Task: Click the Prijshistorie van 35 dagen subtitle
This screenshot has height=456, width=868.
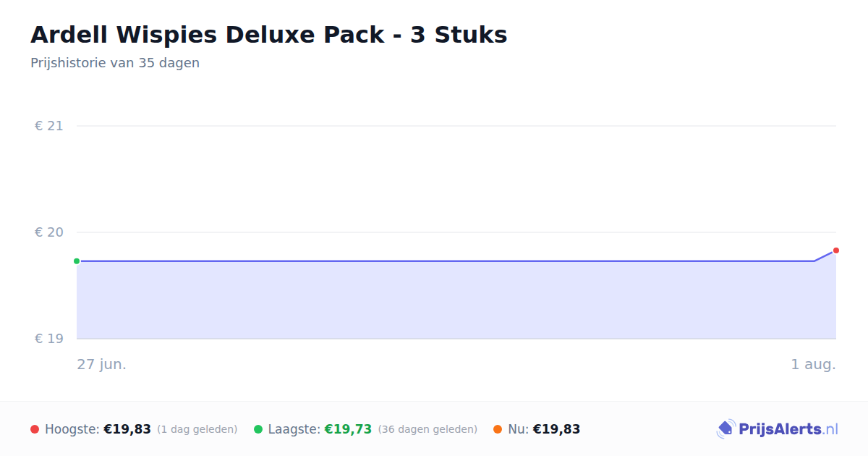Action: coord(115,63)
